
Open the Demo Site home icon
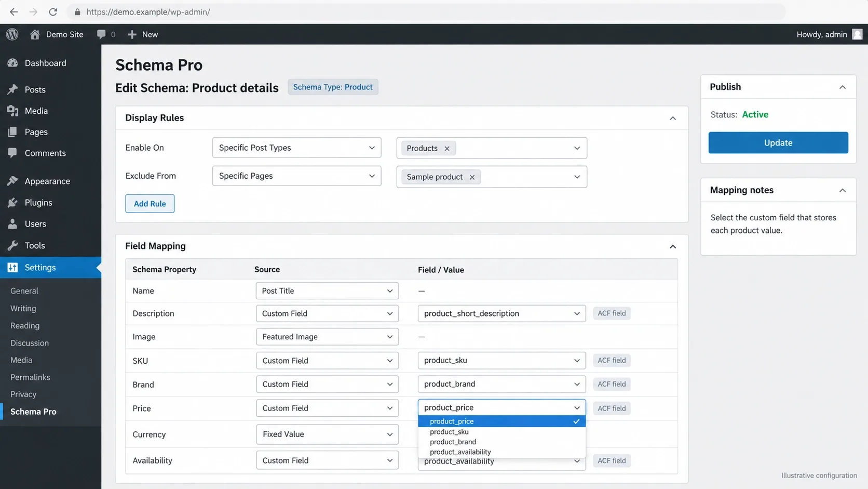pos(35,34)
